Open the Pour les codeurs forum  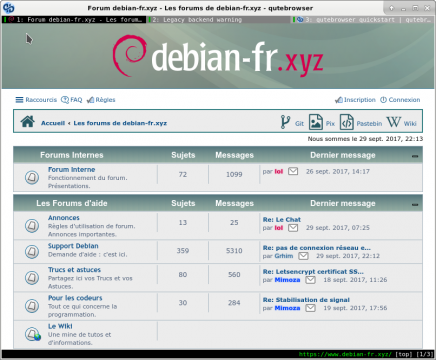pos(75,298)
